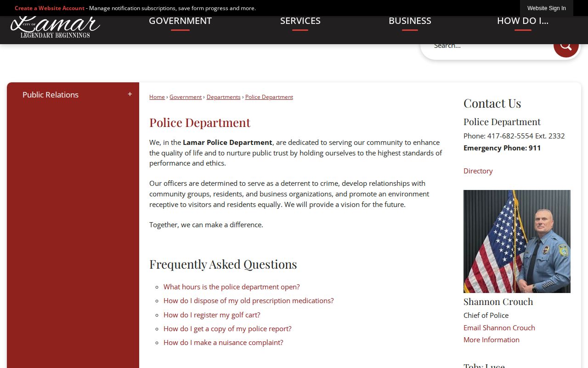Click the Police Department page heading

200,122
